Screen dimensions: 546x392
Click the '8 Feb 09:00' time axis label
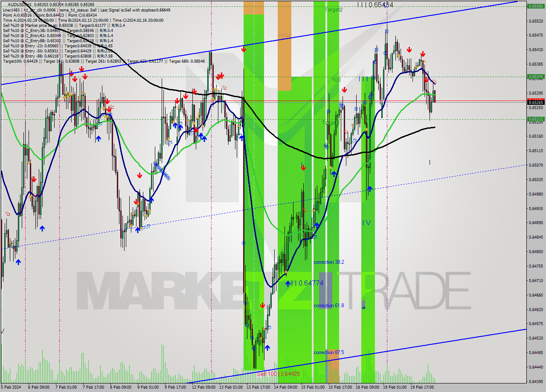[120, 387]
